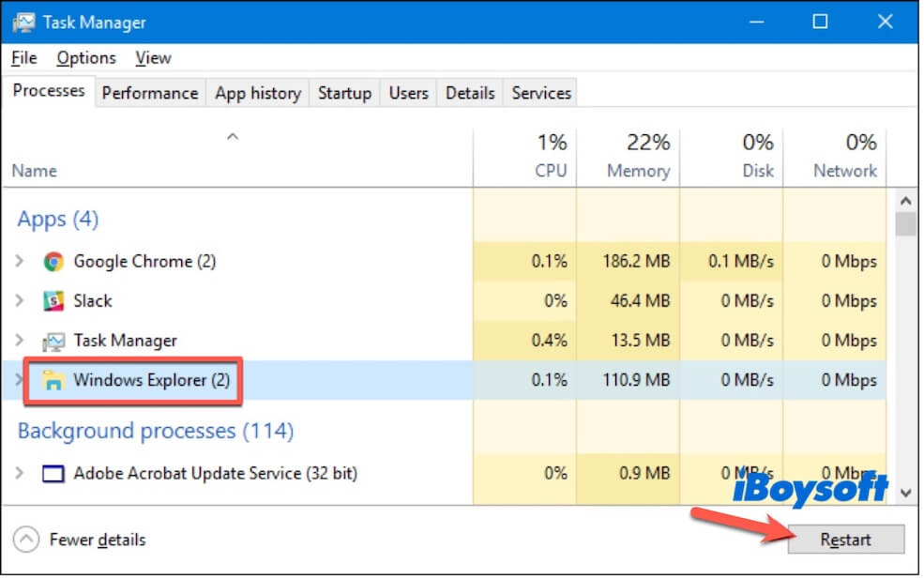Screen dimensions: 924x579
Task: Sort processes by Memory column
Action: tap(629, 157)
